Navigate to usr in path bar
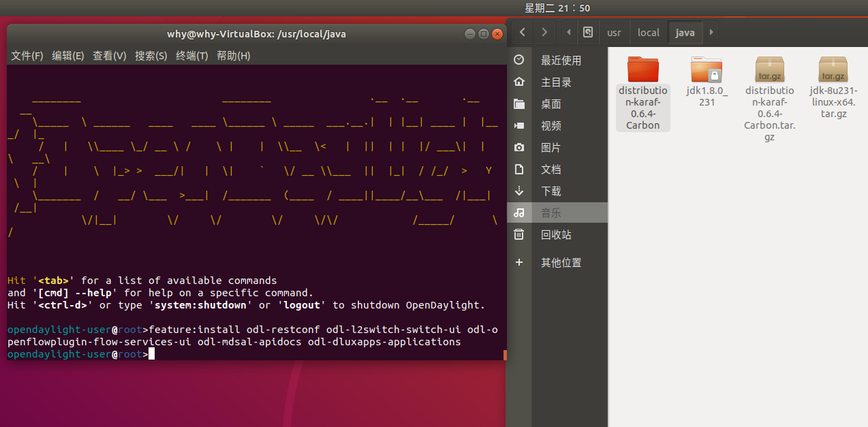Image resolution: width=868 pixels, height=427 pixels. (614, 32)
